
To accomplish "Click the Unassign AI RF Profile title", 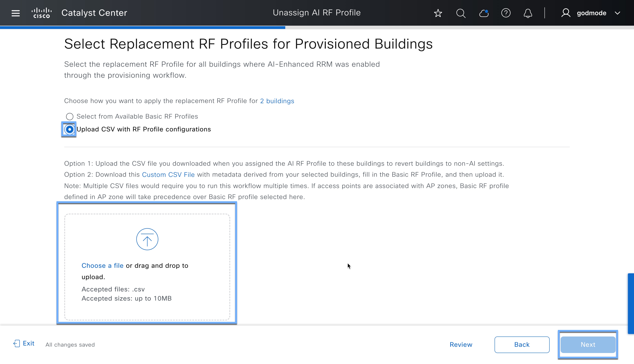I will [317, 12].
